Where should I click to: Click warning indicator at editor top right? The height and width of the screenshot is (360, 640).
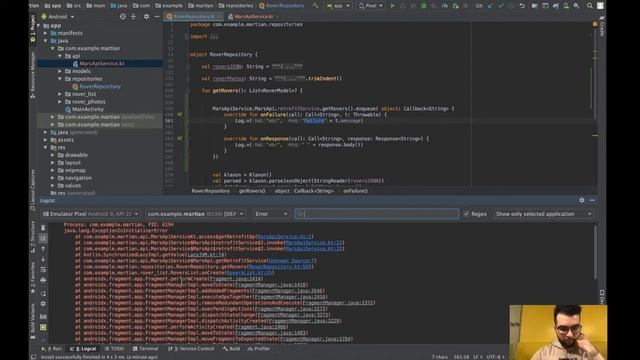[x=595, y=24]
